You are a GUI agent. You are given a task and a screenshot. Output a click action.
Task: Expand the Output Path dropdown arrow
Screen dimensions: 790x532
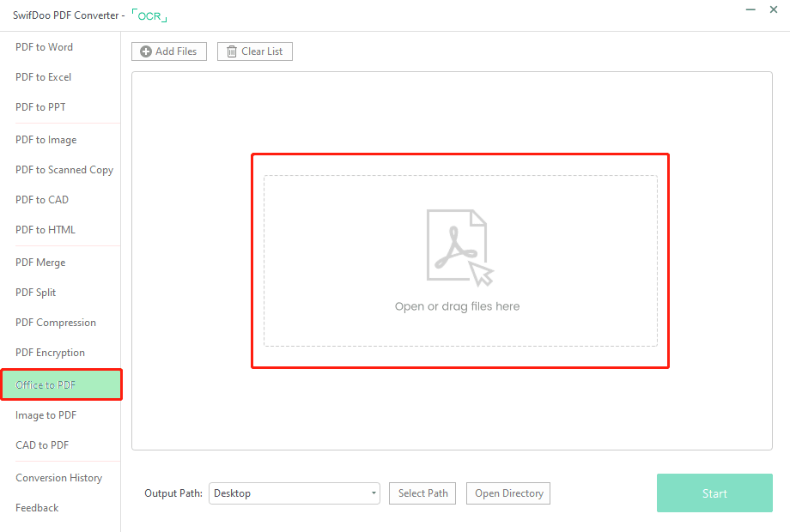(x=374, y=493)
